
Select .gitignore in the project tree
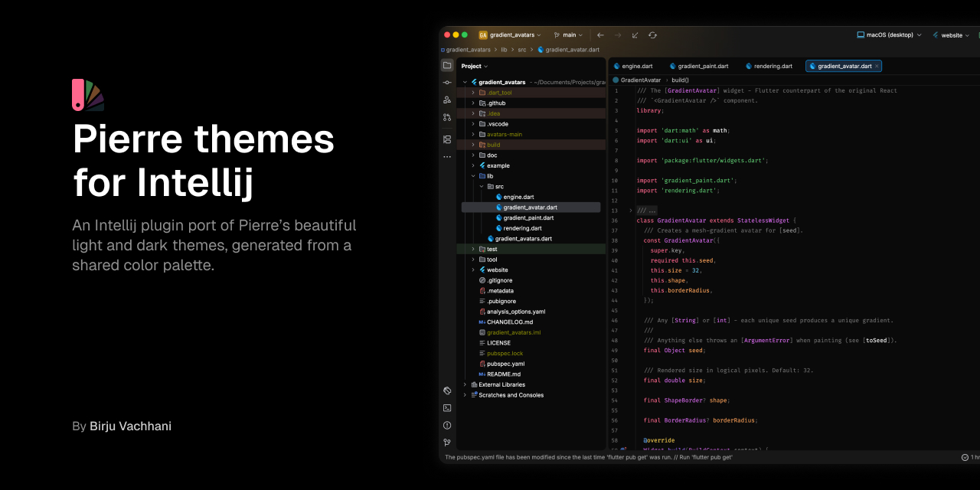click(495, 280)
